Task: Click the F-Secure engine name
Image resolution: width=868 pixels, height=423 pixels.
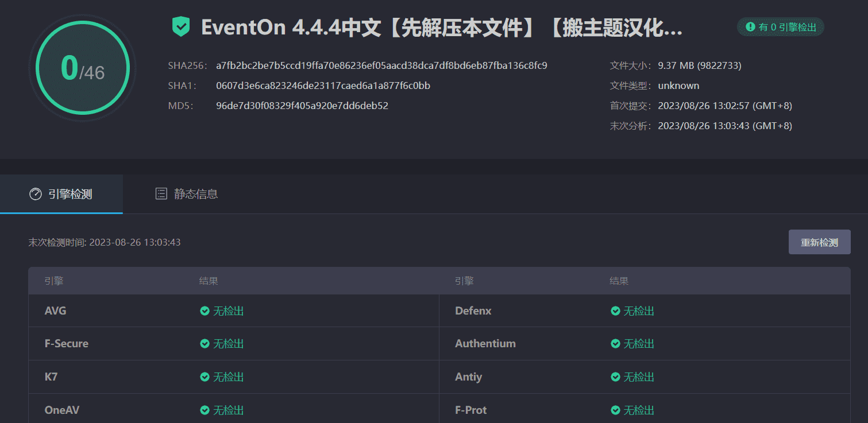Action: 67,344
